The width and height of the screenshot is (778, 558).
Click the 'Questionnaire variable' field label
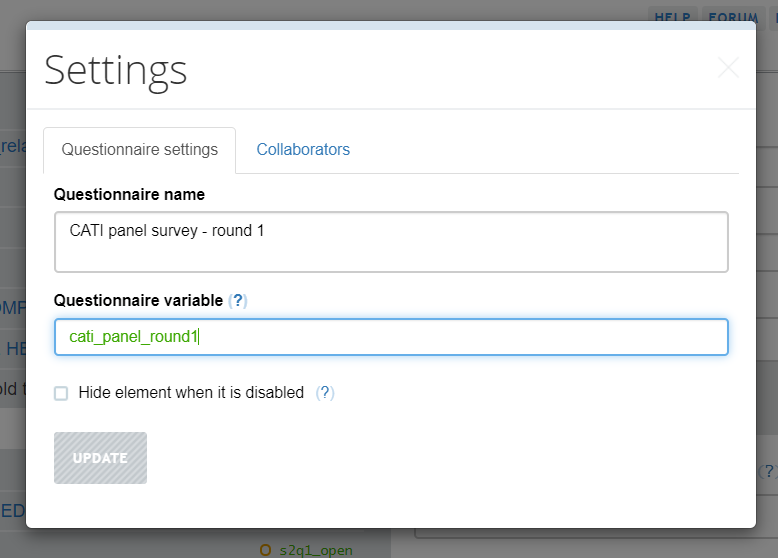(x=138, y=301)
